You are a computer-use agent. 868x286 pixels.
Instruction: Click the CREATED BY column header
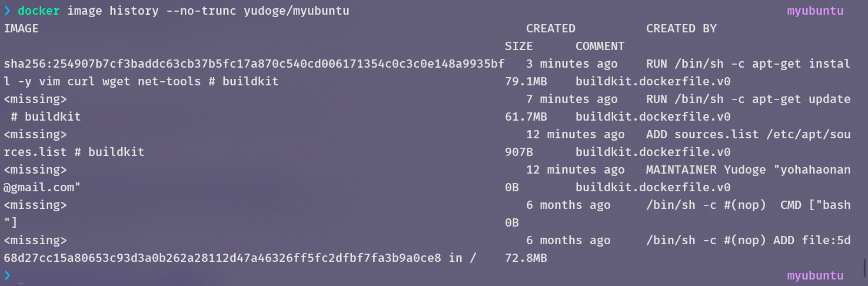click(681, 28)
